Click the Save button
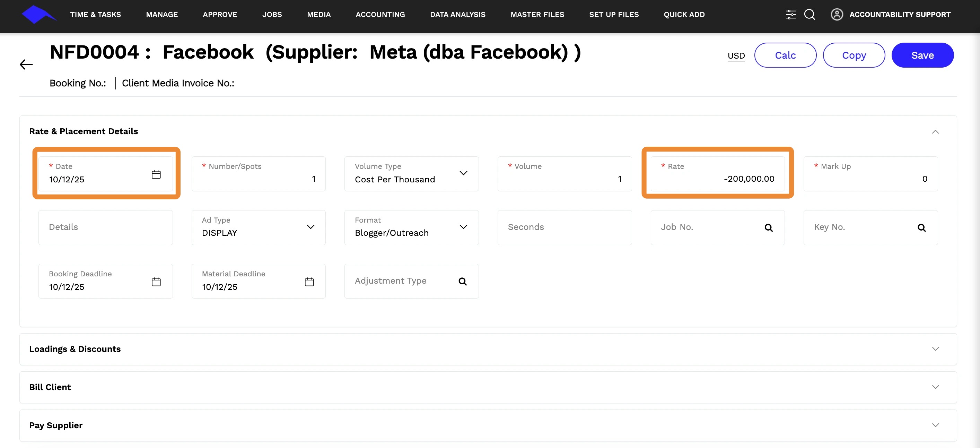 (922, 55)
